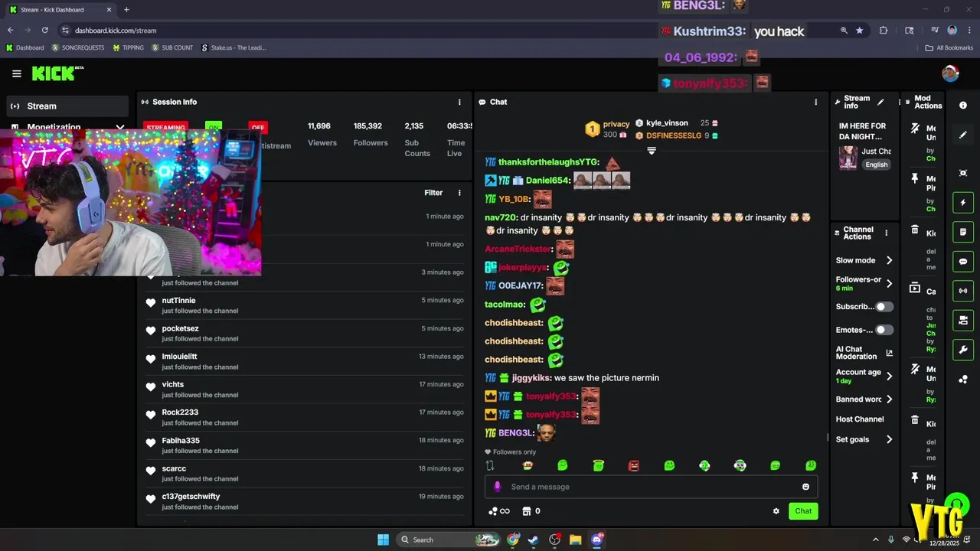Open the chat shop icon showing 0
Viewport: 980px width, 551px height.
pos(531,511)
